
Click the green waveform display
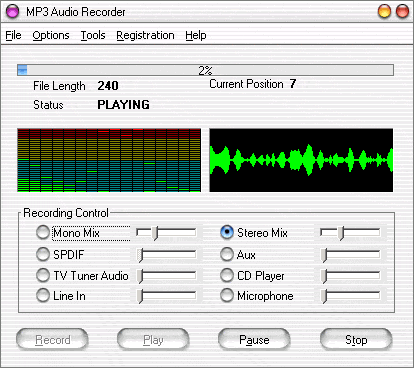301,160
